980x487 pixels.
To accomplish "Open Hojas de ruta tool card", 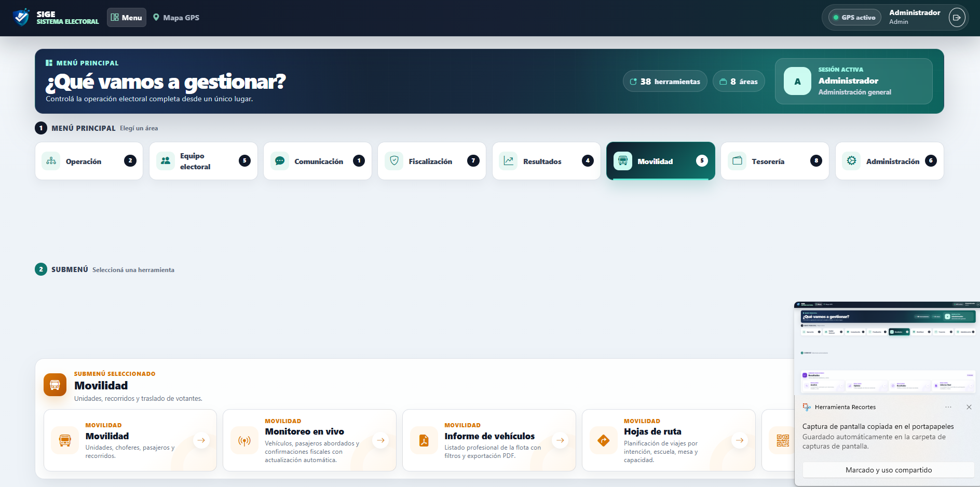I will (669, 440).
